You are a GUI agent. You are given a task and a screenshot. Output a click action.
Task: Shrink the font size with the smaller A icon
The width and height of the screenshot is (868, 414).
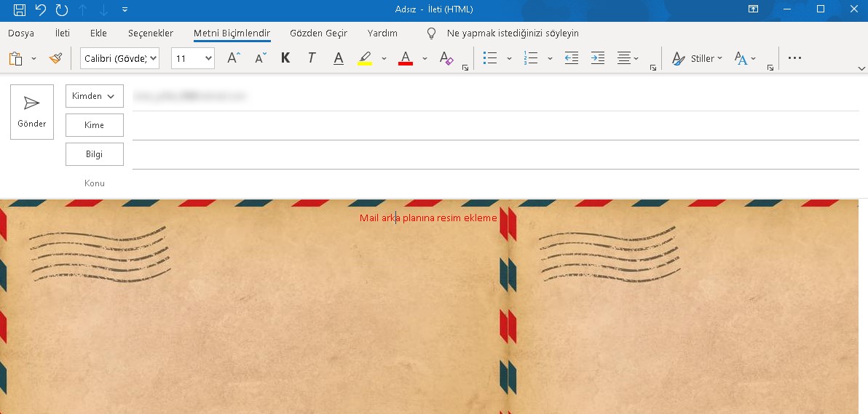(x=261, y=58)
